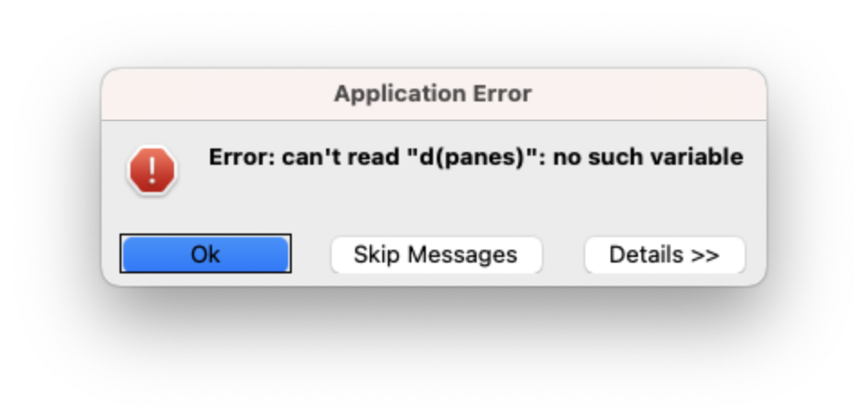Click the ">>" arrows on Details button
The height and width of the screenshot is (420, 868).
click(705, 255)
